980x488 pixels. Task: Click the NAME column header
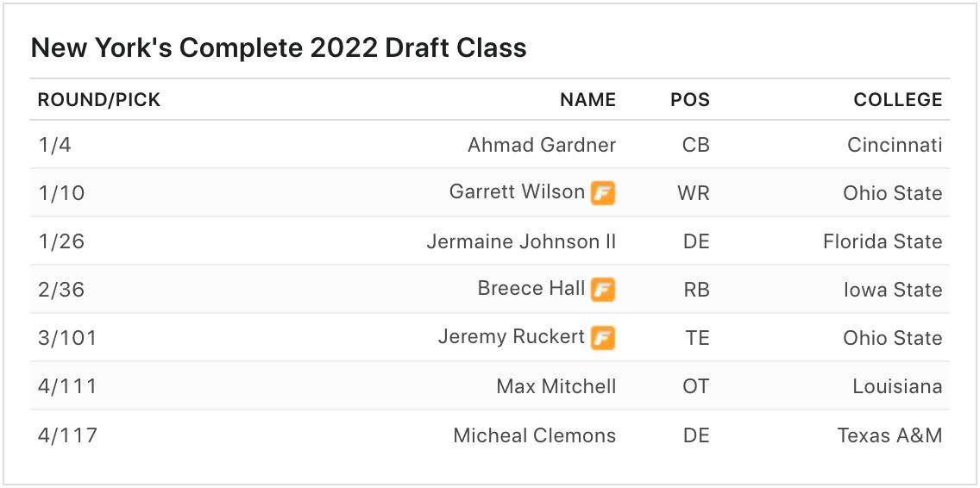pos(588,100)
